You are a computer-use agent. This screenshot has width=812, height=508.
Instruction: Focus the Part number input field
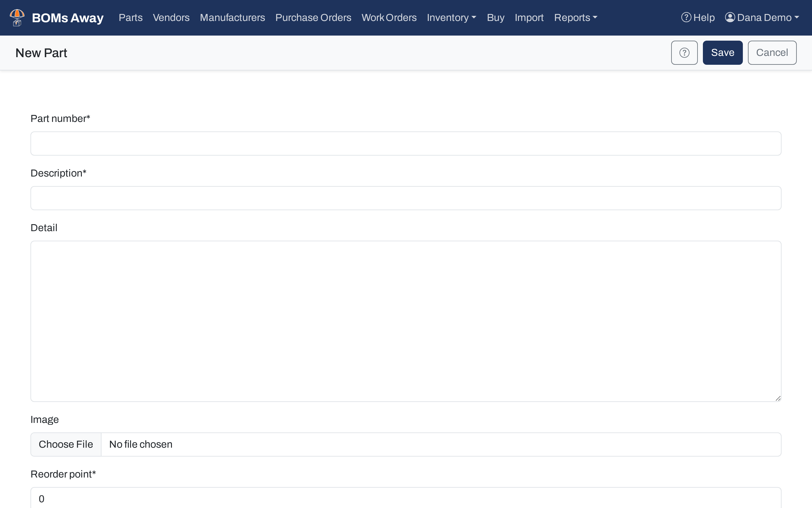[x=406, y=144]
